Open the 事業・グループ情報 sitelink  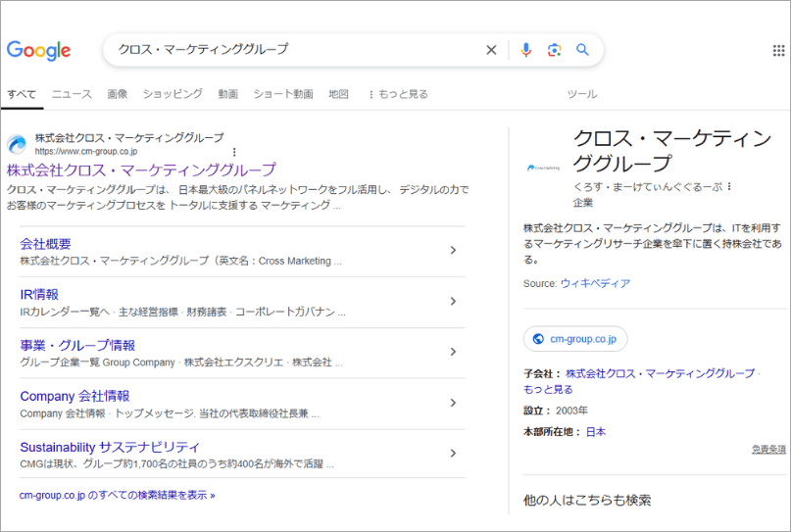[x=77, y=346]
